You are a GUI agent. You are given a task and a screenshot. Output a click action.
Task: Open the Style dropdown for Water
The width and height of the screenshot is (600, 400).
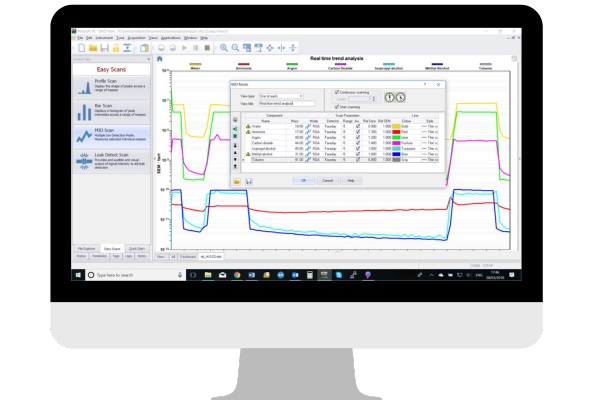(433, 125)
